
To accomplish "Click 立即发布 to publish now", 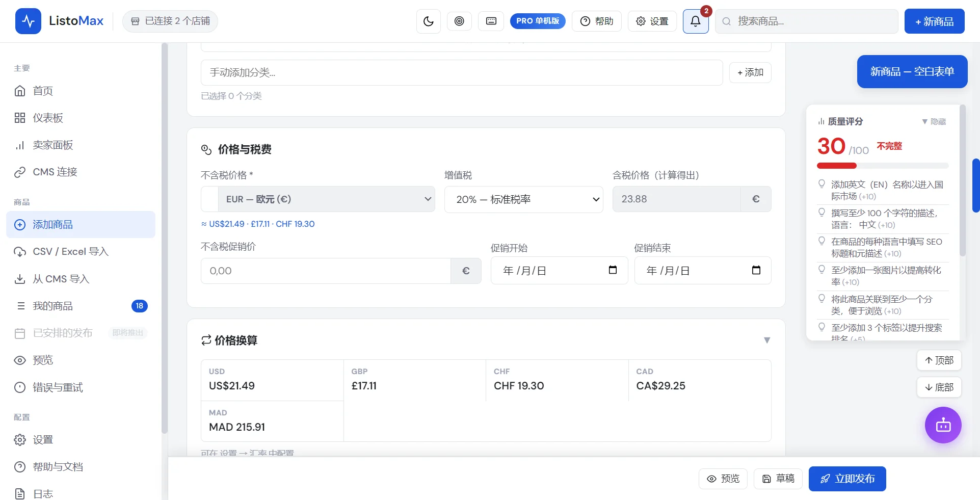I will click(847, 479).
